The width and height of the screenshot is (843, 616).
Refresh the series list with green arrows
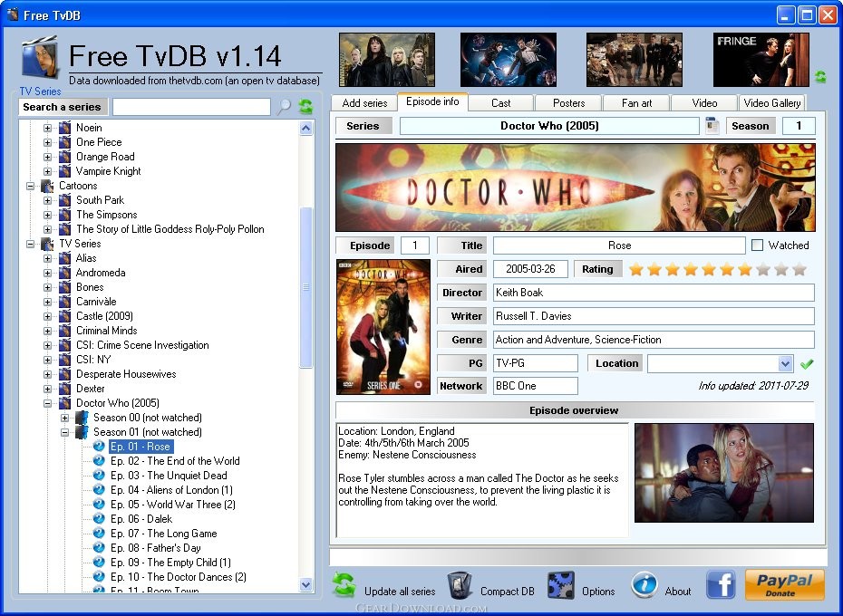(305, 106)
